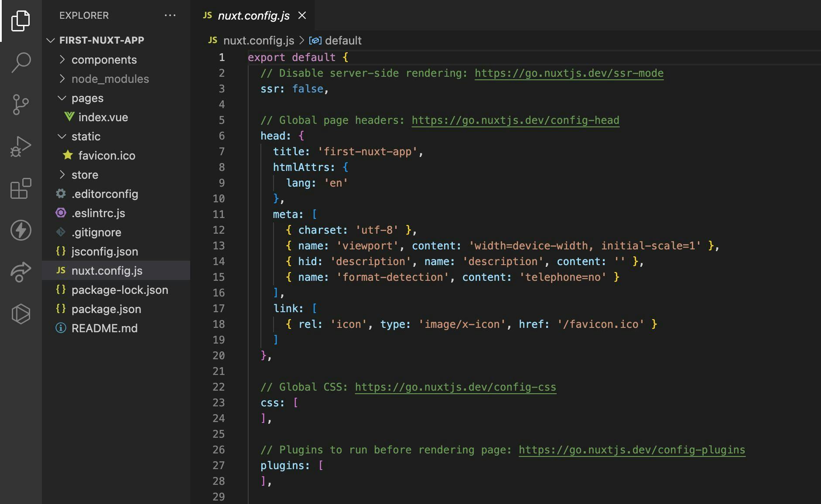
Task: Click the 'utf-8' charset string
Action: [377, 230]
